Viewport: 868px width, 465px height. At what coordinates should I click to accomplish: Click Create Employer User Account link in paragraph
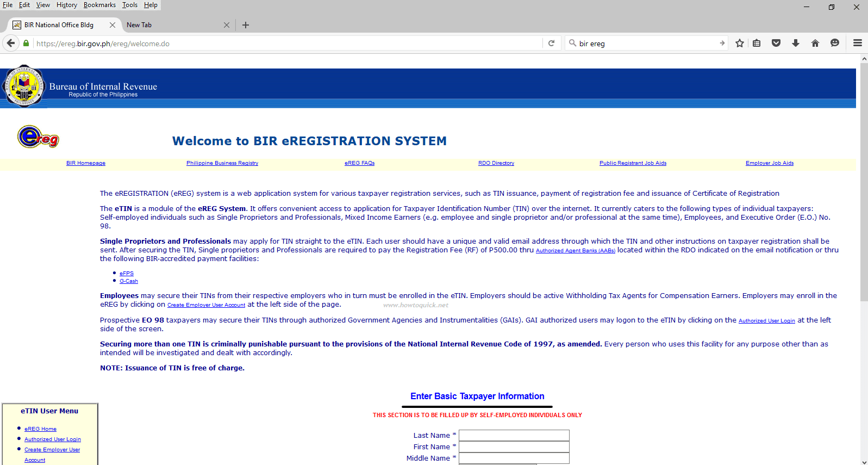(206, 305)
